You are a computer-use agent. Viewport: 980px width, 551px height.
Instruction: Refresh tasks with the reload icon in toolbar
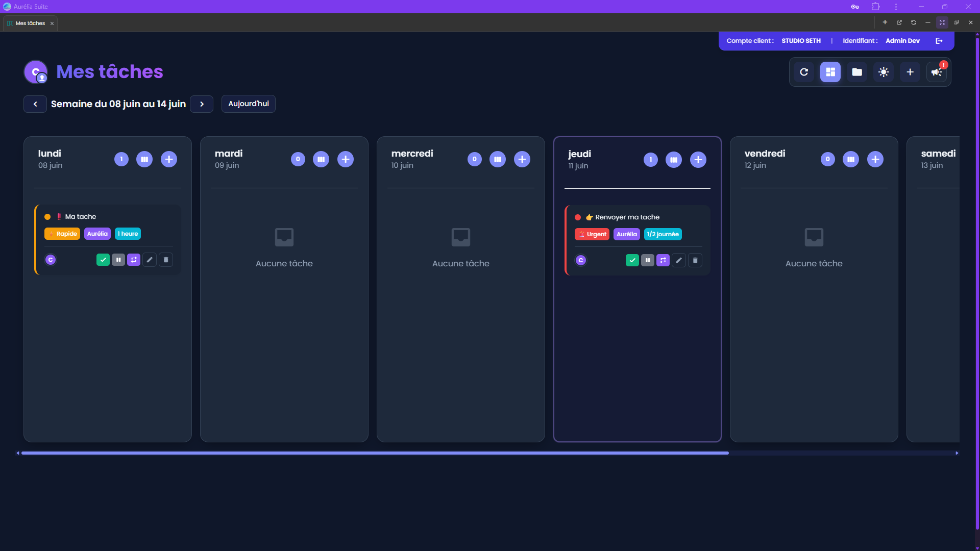point(804,72)
